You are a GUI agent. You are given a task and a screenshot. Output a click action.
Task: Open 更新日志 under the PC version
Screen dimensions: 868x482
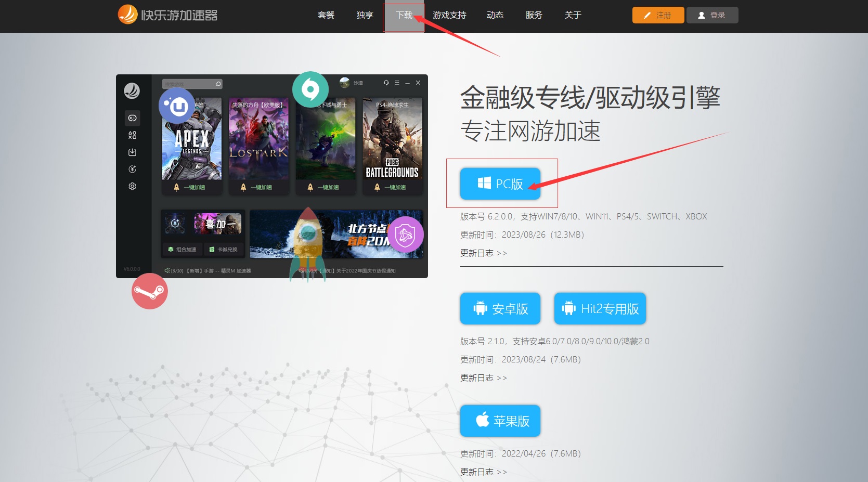point(484,253)
